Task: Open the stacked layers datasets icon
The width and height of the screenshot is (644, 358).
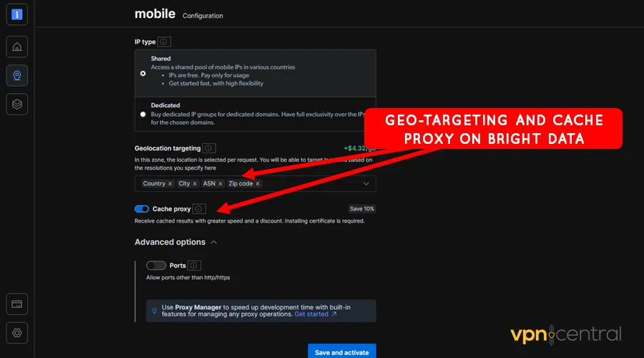Action: pyautogui.click(x=17, y=105)
